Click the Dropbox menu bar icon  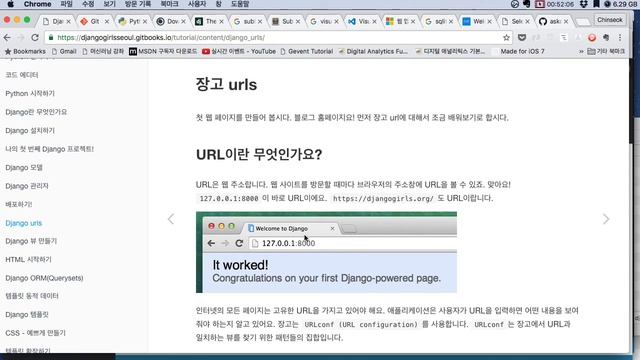[x=584, y=4]
